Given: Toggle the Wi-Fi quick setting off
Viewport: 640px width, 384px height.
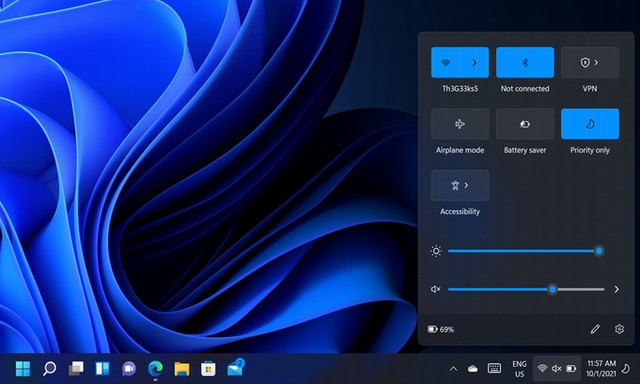Looking at the screenshot, I should pyautogui.click(x=445, y=62).
